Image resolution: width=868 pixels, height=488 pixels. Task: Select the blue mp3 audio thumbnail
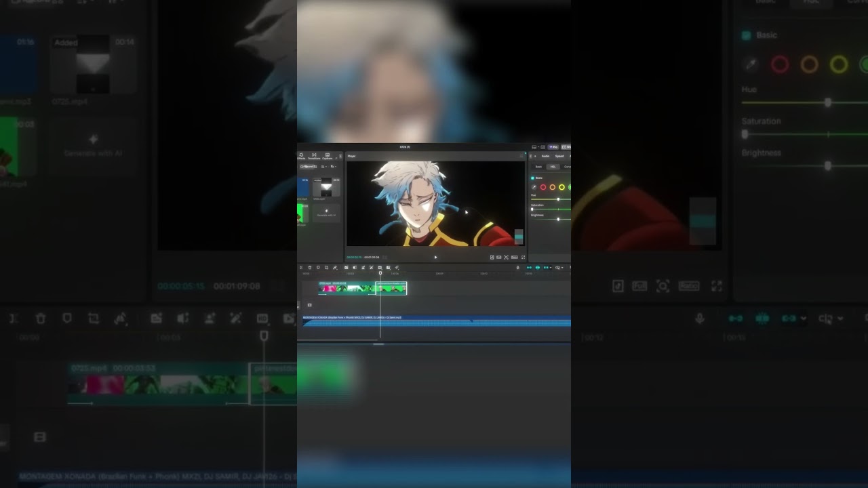coord(303,187)
